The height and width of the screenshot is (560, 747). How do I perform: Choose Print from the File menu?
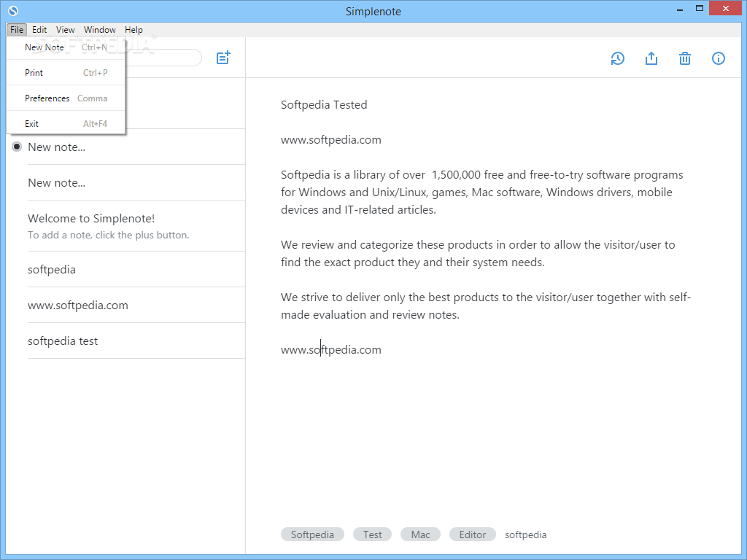click(66, 73)
